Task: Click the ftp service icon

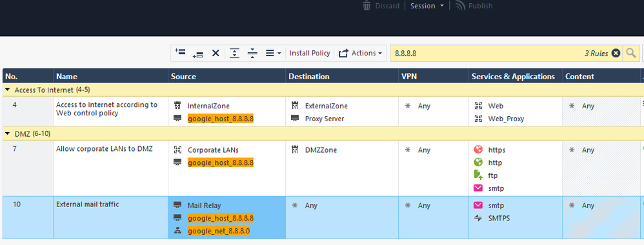Action: 478,175
